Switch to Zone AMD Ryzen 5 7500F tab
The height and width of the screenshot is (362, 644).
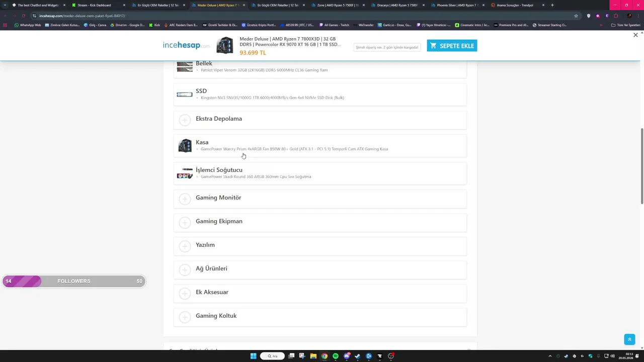pos(337,5)
